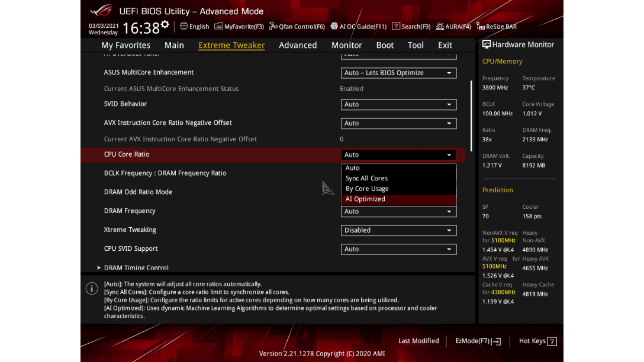The image size is (644, 362).
Task: Toggle ReSize BAR icon
Action: [480, 26]
